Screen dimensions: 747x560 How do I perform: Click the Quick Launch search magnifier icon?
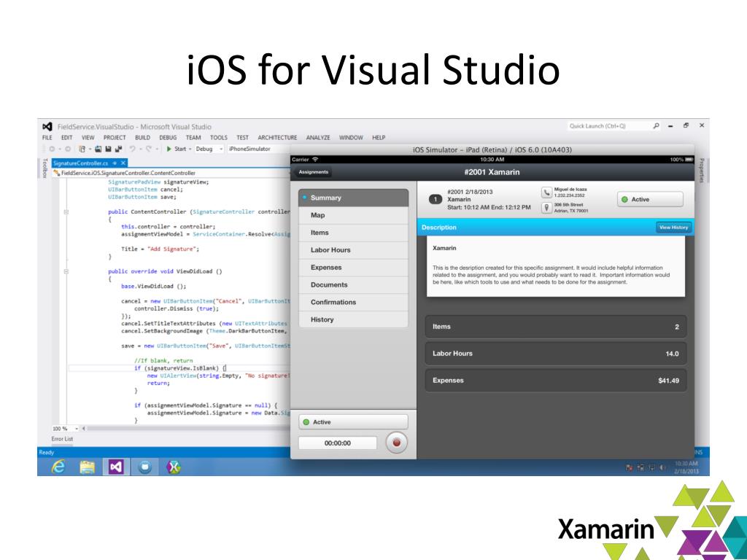click(x=657, y=125)
